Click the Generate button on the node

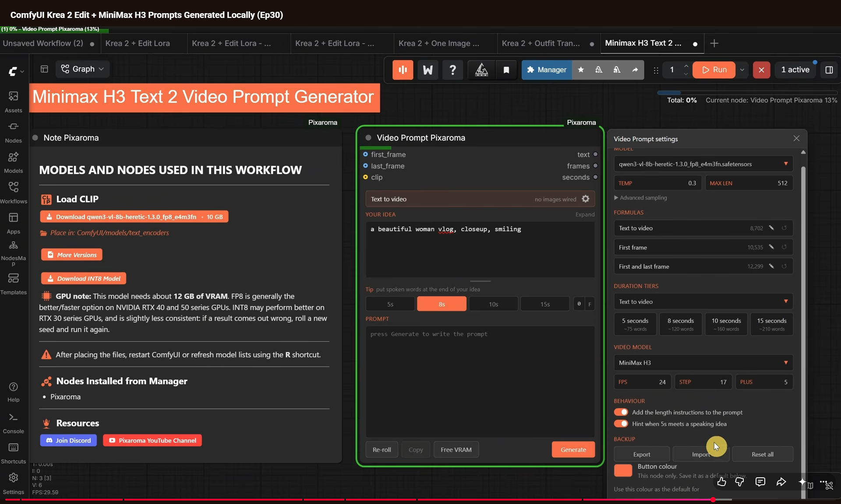coord(573,449)
